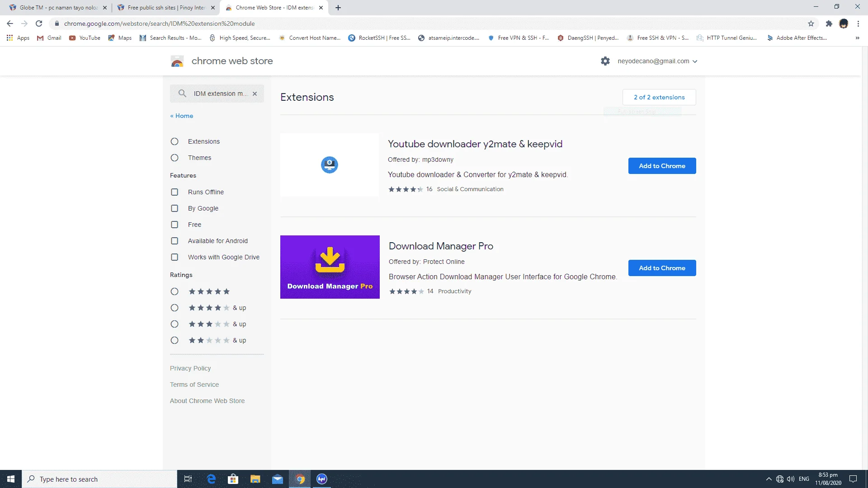Open Chrome Web Store settings gear
The width and height of the screenshot is (868, 488).
605,61
